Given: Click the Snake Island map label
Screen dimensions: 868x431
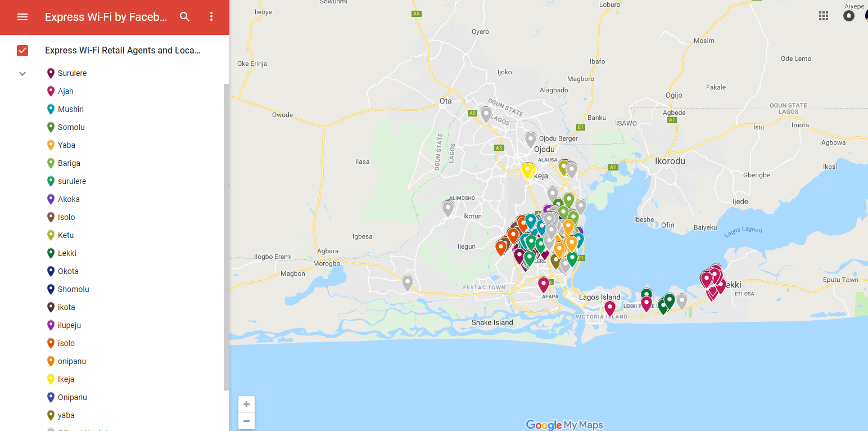Looking at the screenshot, I should tap(492, 322).
